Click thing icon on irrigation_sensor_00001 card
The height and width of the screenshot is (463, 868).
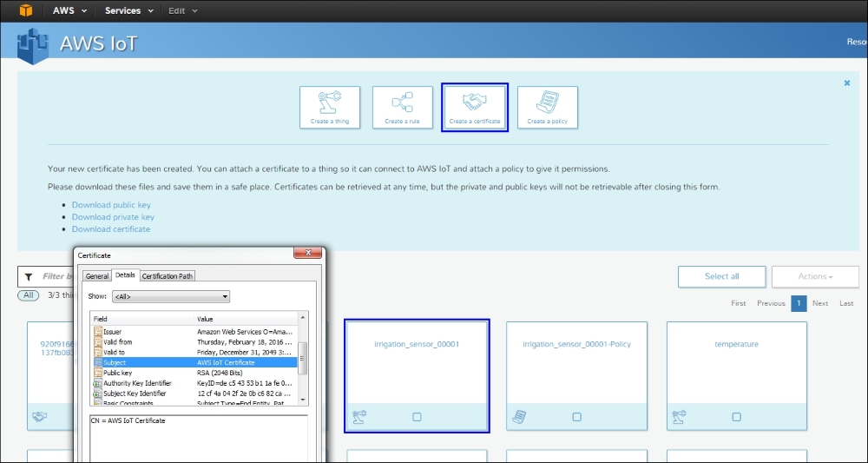point(359,416)
